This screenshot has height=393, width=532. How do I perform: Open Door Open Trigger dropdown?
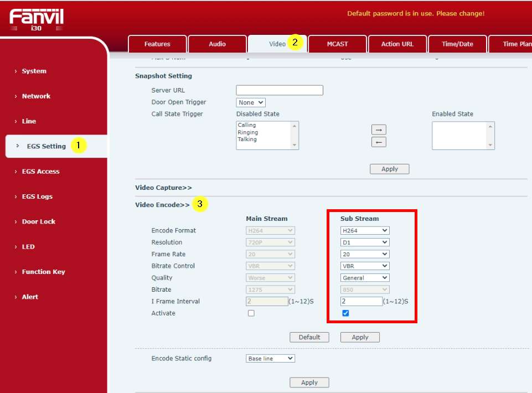[251, 102]
